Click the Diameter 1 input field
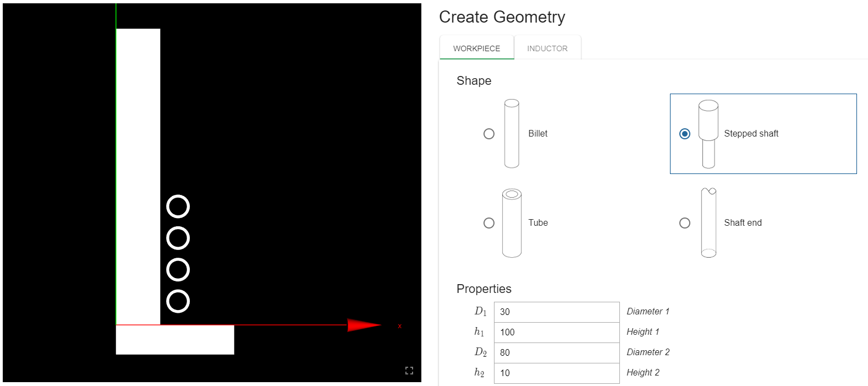 coord(557,312)
